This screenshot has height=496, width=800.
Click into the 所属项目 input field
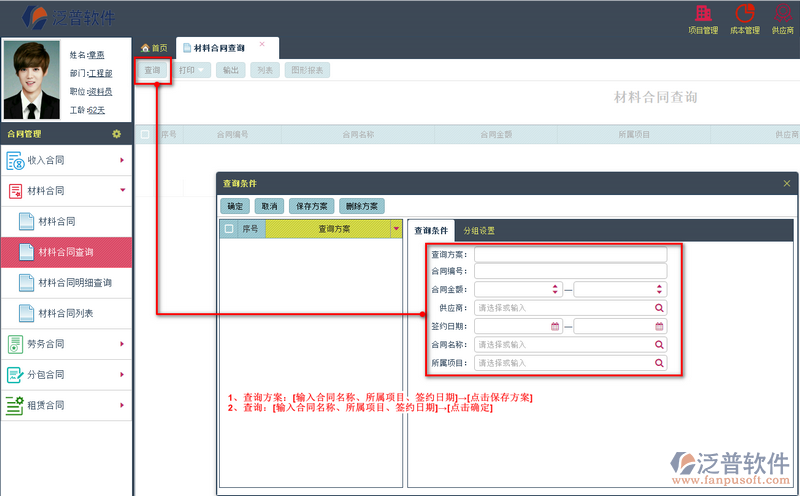click(570, 363)
